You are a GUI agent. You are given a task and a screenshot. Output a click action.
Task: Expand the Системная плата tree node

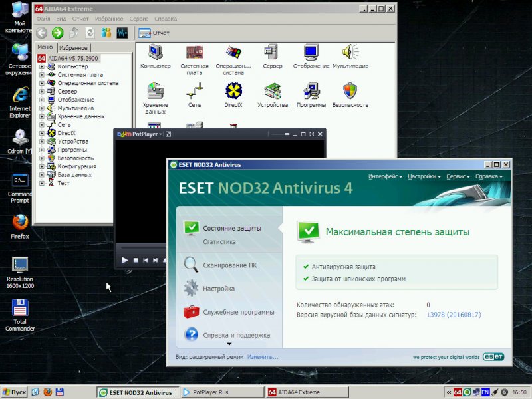(x=42, y=75)
